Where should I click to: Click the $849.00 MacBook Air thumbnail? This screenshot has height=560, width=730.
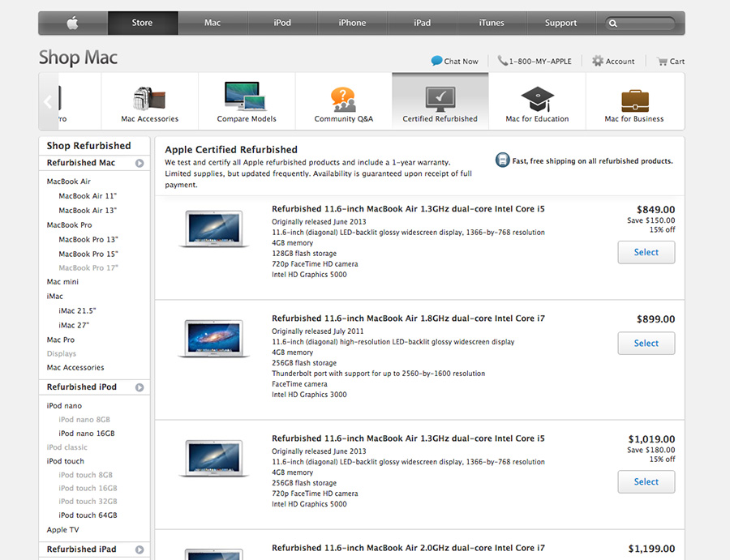pos(213,229)
